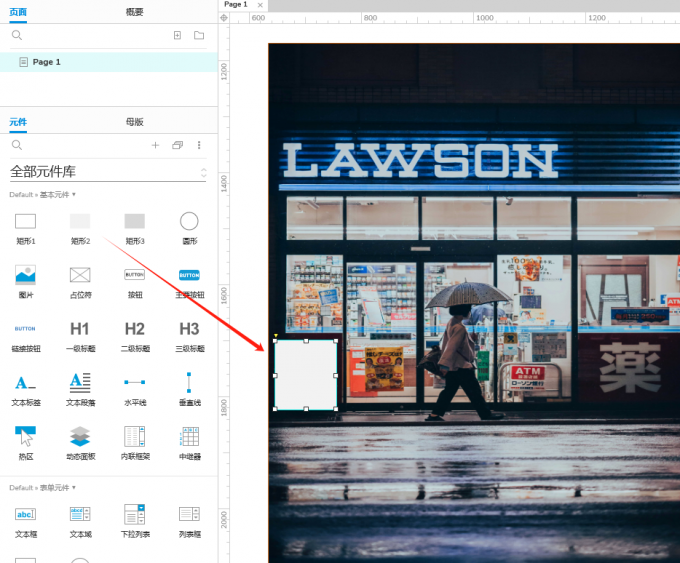Activate the Page 1 canvas tab
Screen dimensions: 680x563
(x=236, y=4)
